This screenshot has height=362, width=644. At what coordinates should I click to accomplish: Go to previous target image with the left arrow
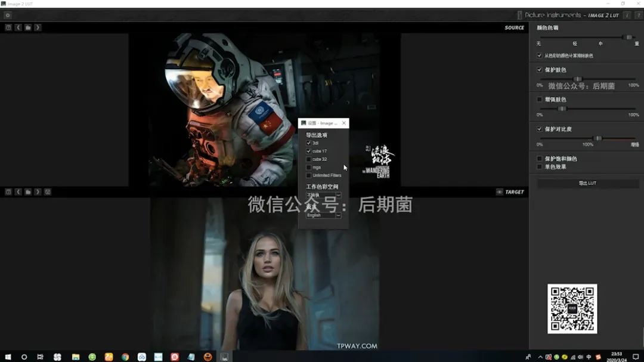point(18,192)
